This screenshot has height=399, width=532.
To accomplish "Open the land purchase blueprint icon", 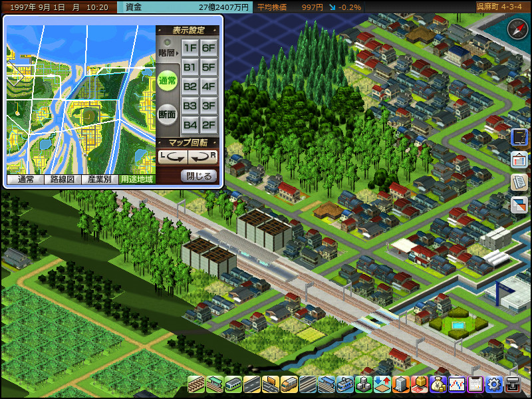I will (420, 384).
